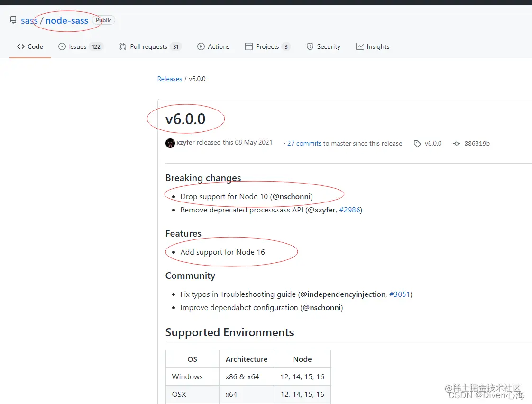Click the Add support for Node 16 text

pyautogui.click(x=222, y=252)
